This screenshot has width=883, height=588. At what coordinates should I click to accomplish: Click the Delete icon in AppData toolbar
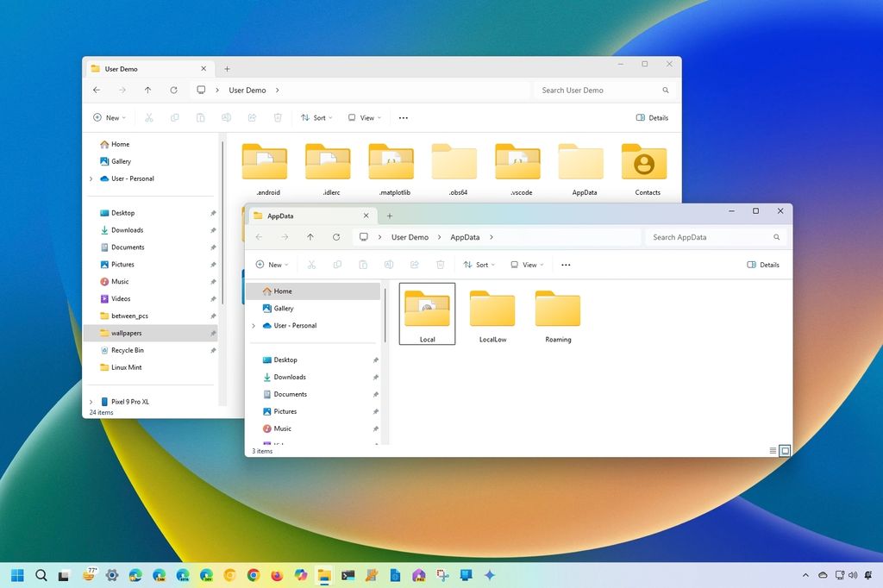(x=438, y=265)
